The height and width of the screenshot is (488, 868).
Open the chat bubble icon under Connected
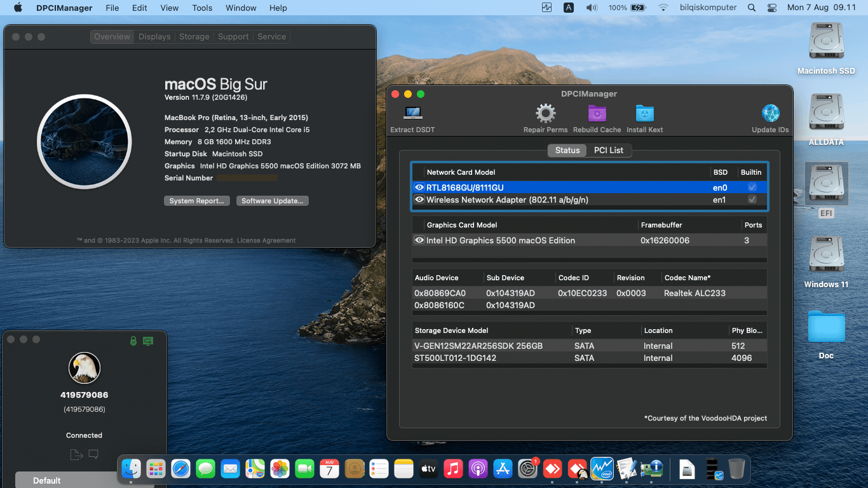click(x=93, y=454)
